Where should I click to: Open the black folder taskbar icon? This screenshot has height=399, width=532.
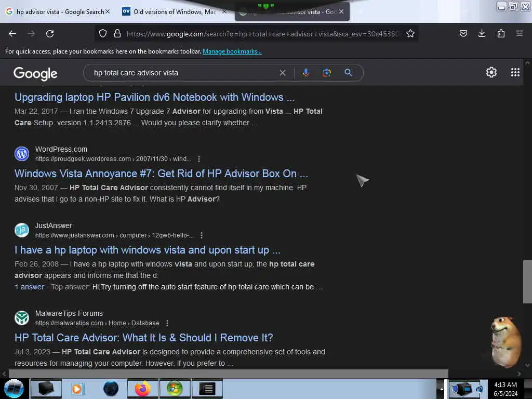(46, 389)
